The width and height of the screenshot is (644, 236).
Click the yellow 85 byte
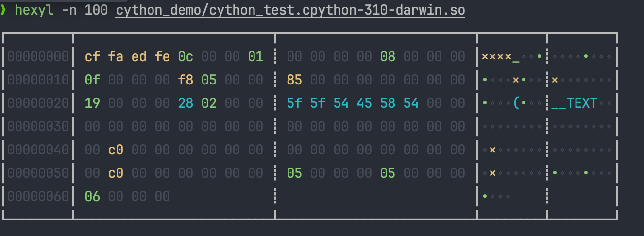point(294,80)
